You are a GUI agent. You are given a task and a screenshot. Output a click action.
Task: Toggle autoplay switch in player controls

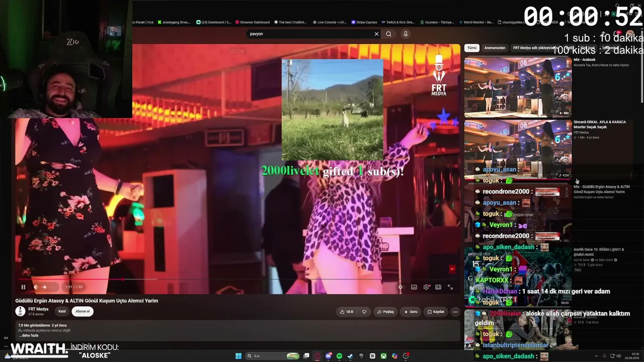click(400, 287)
